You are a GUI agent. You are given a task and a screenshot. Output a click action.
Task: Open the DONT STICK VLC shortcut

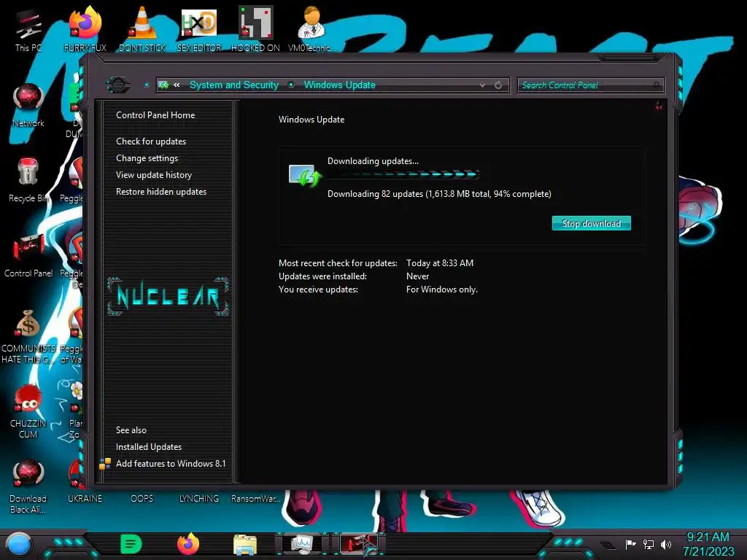pos(142,29)
